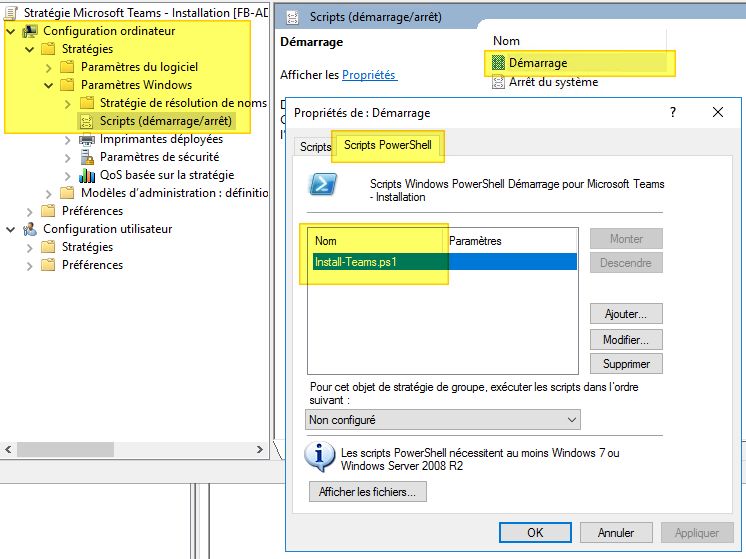Viewport: 746px width, 559px height.
Task: Expand the Imprimantes déployées node
Action: click(68, 140)
